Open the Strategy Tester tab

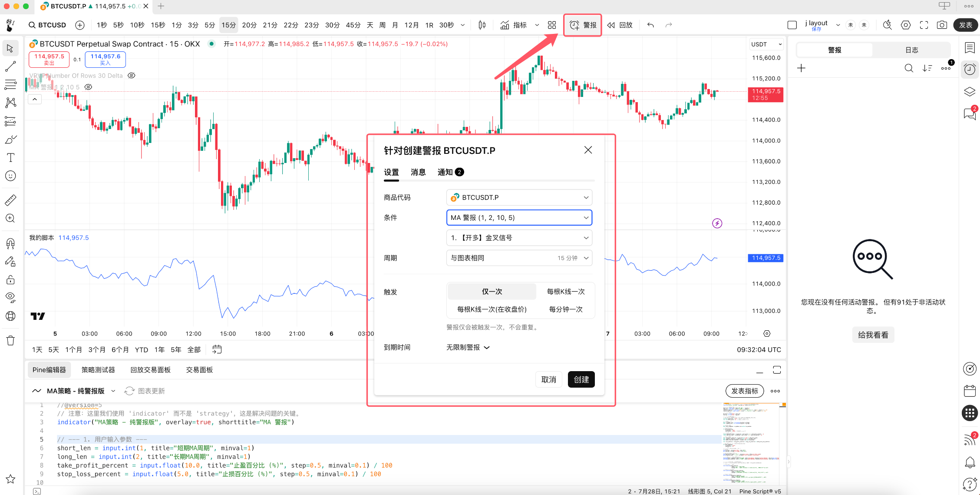coord(98,370)
